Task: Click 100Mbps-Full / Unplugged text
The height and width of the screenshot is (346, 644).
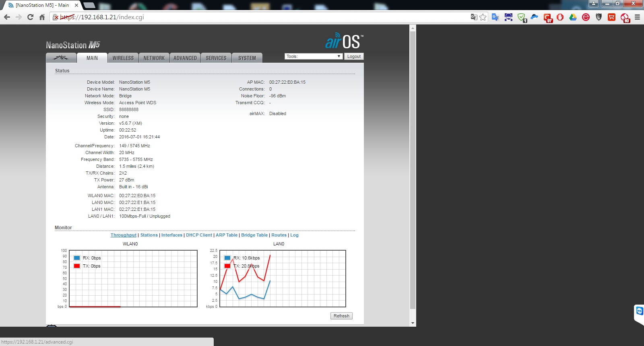Action: click(144, 216)
